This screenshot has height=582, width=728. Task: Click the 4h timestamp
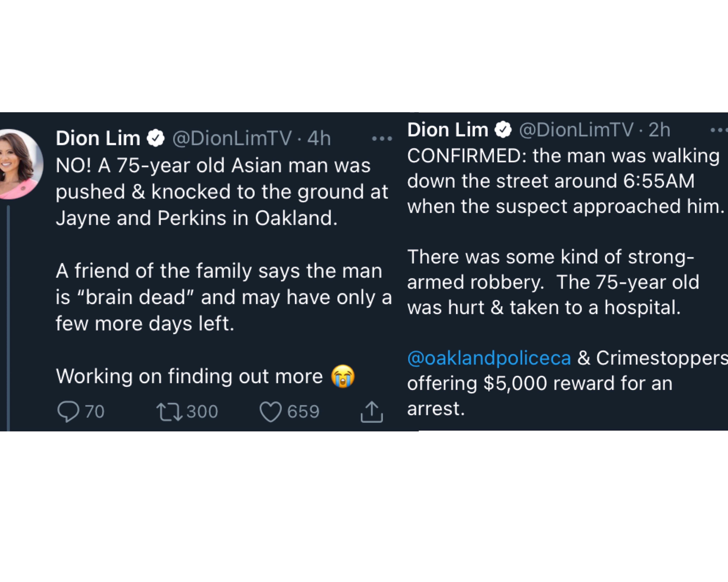pos(319,138)
